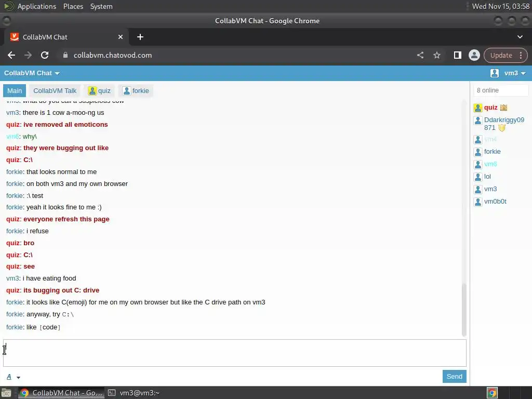The image size is (532, 399).
Task: Click quiz's avatar in the online list
Action: [x=478, y=108]
